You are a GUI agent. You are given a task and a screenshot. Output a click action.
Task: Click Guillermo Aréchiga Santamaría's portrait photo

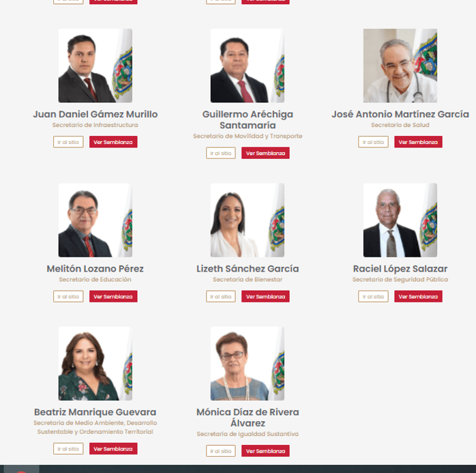pos(248,66)
